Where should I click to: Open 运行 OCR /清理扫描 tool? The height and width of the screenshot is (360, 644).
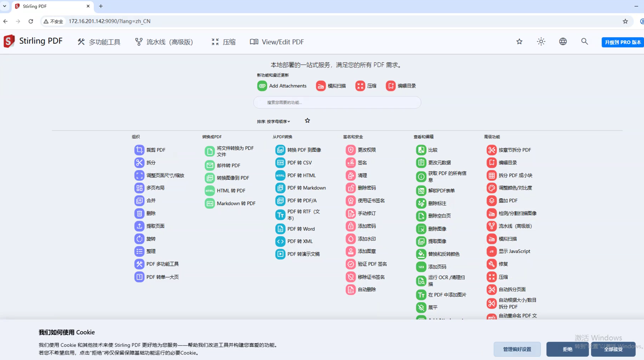point(441,281)
